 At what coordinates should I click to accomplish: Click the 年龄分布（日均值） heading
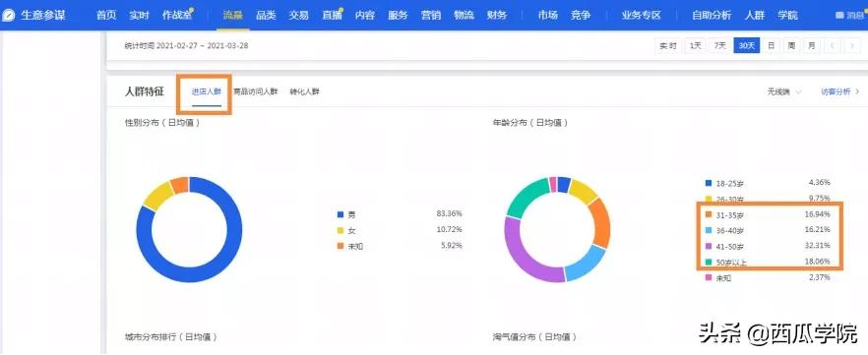tap(530, 123)
